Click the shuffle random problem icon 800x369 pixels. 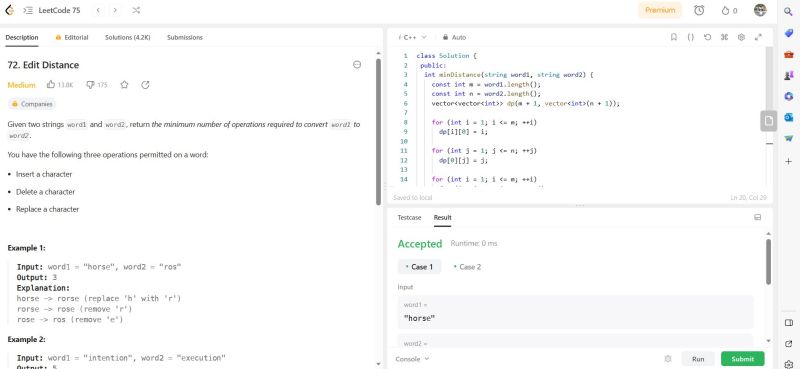pos(136,10)
